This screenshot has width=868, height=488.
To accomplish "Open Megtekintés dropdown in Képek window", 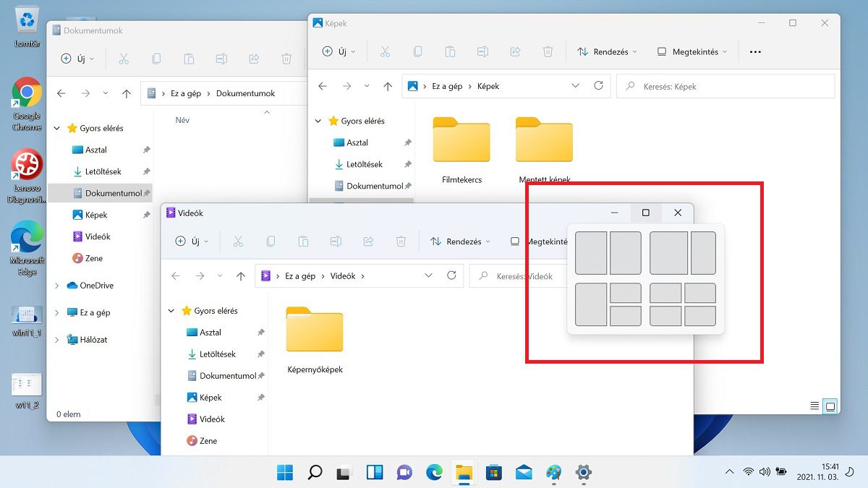I will pyautogui.click(x=692, y=52).
